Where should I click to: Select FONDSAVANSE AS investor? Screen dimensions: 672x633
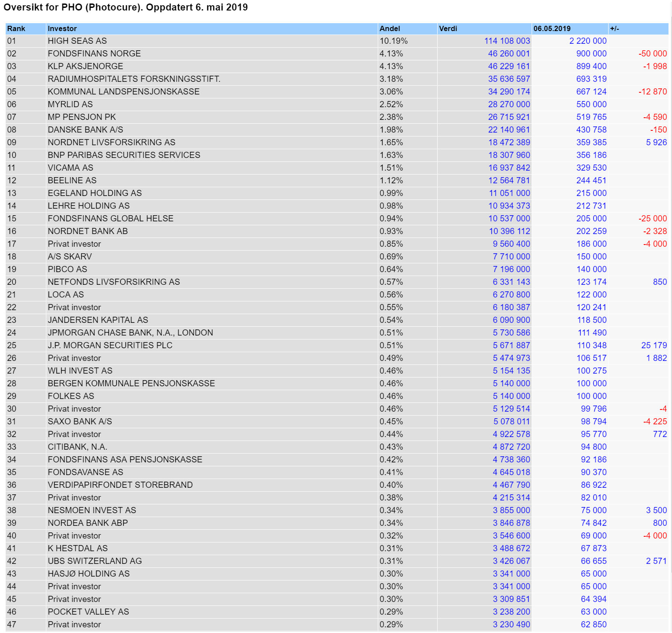coord(85,472)
